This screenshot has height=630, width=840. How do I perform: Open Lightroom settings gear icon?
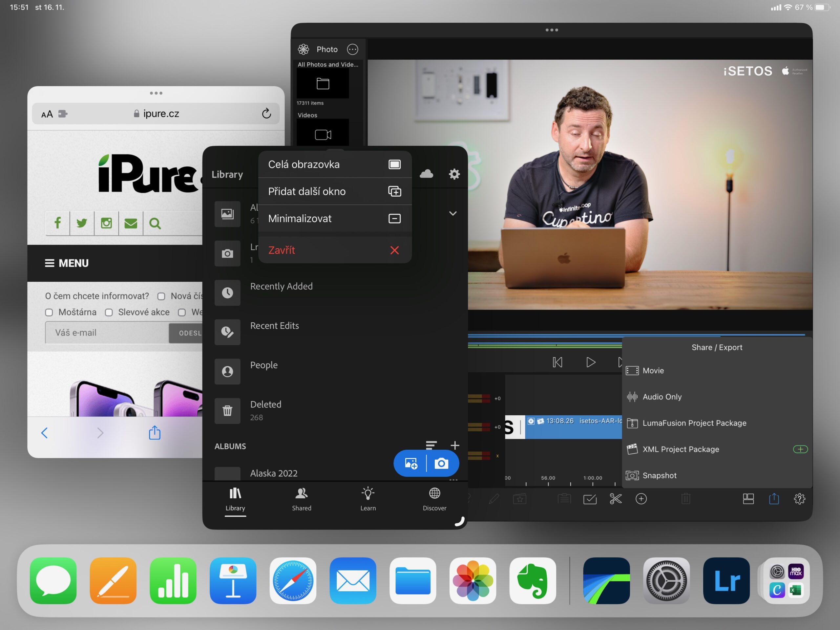pos(454,174)
